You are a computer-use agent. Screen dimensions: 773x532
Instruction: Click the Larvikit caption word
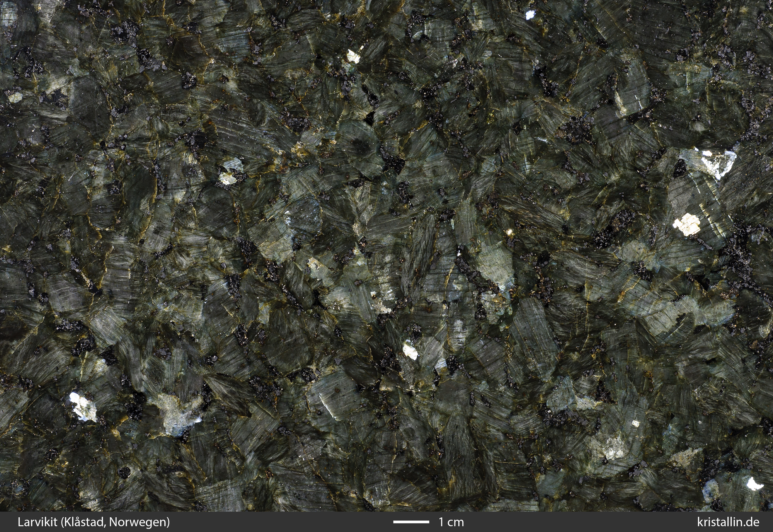(38, 522)
